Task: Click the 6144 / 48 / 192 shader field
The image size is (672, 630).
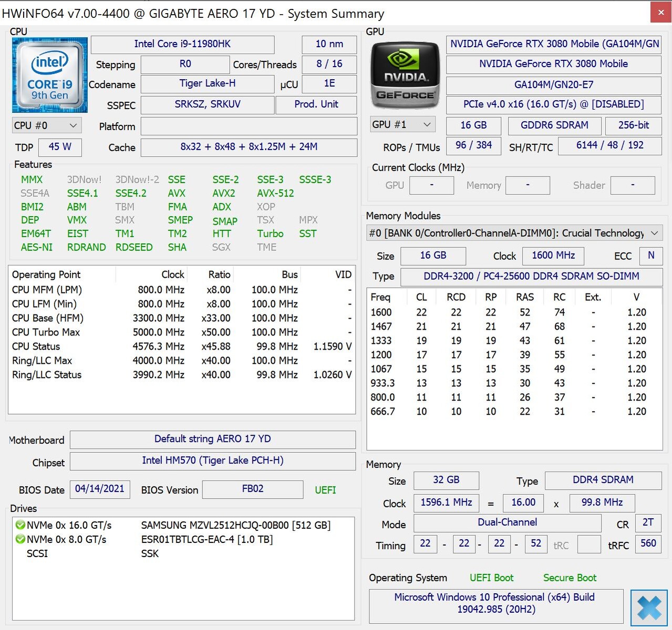Action: pos(610,145)
